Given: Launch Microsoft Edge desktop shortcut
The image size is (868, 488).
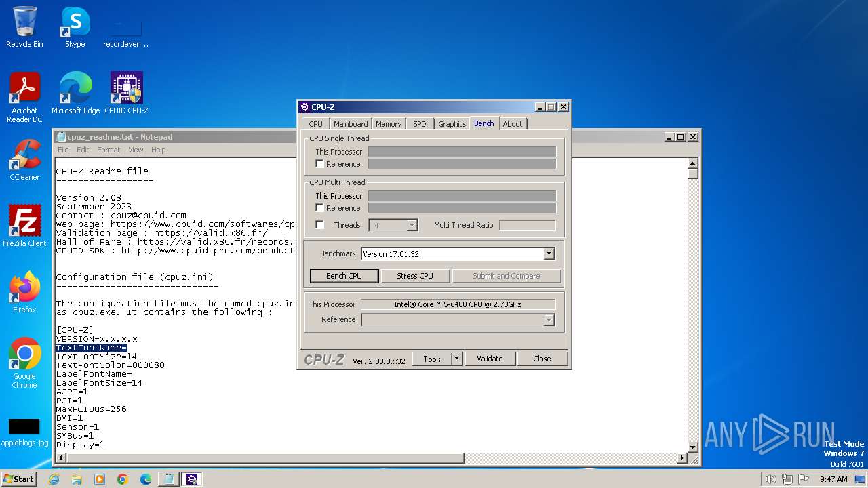Looking at the screenshot, I should (x=75, y=93).
